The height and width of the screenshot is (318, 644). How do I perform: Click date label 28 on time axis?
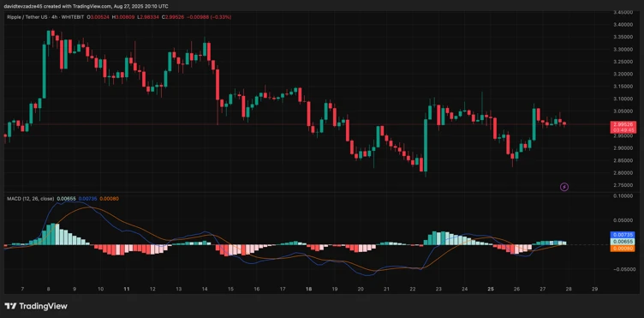[569, 289]
